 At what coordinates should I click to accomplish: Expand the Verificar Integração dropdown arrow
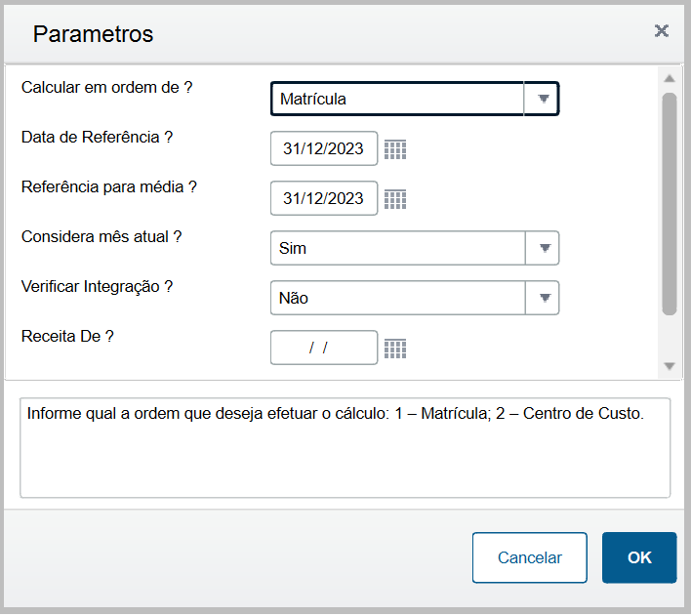(x=543, y=298)
